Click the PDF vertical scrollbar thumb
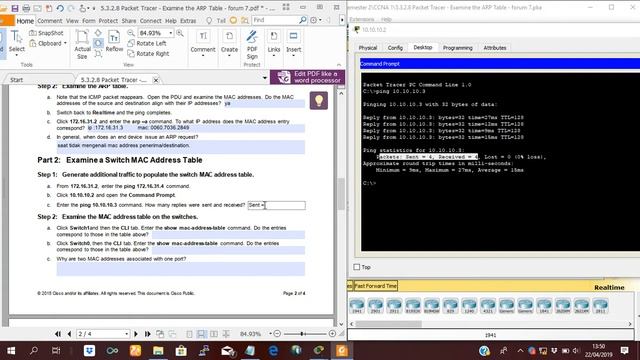Screen dimensions: 640x360 [x=341, y=194]
